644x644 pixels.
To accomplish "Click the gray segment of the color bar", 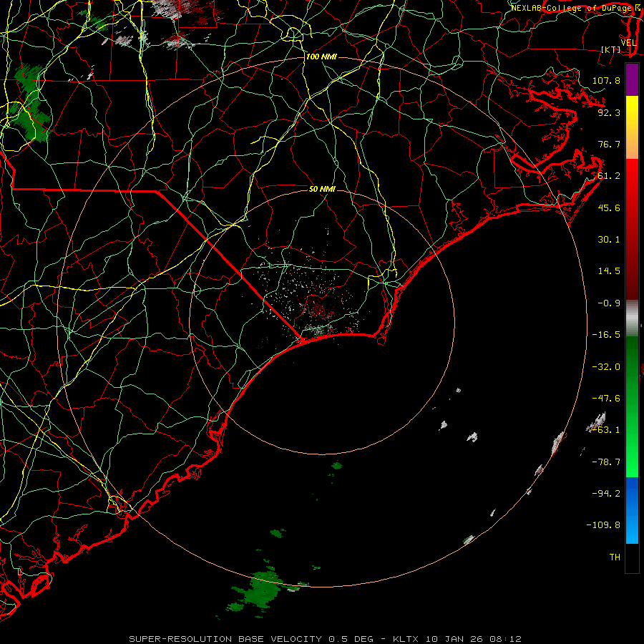I will 632,318.
